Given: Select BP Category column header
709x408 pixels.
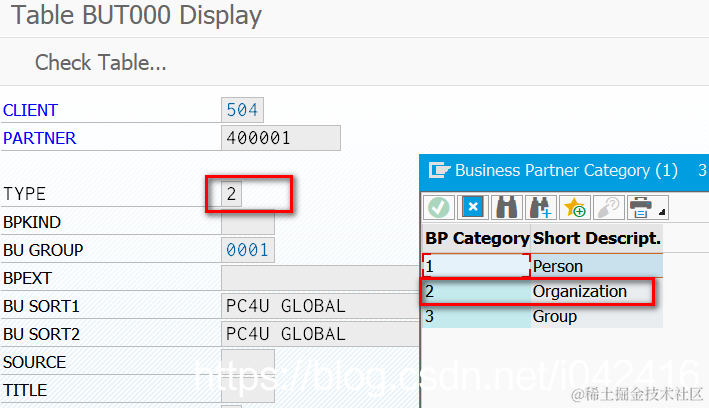Looking at the screenshot, I should pos(477,238).
